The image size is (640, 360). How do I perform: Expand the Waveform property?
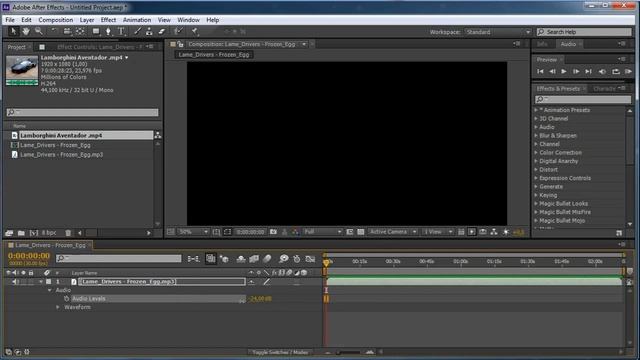(x=58, y=307)
